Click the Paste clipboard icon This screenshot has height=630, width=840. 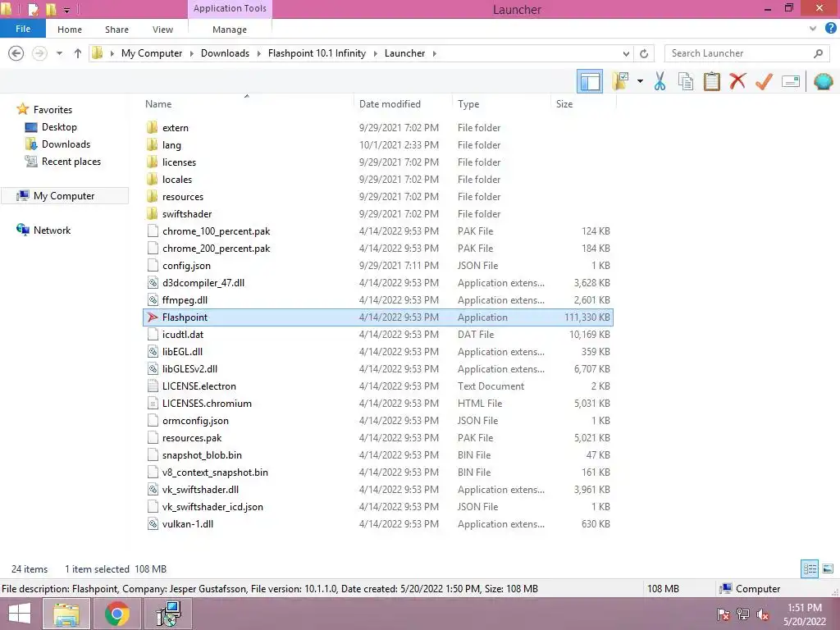pyautogui.click(x=711, y=81)
